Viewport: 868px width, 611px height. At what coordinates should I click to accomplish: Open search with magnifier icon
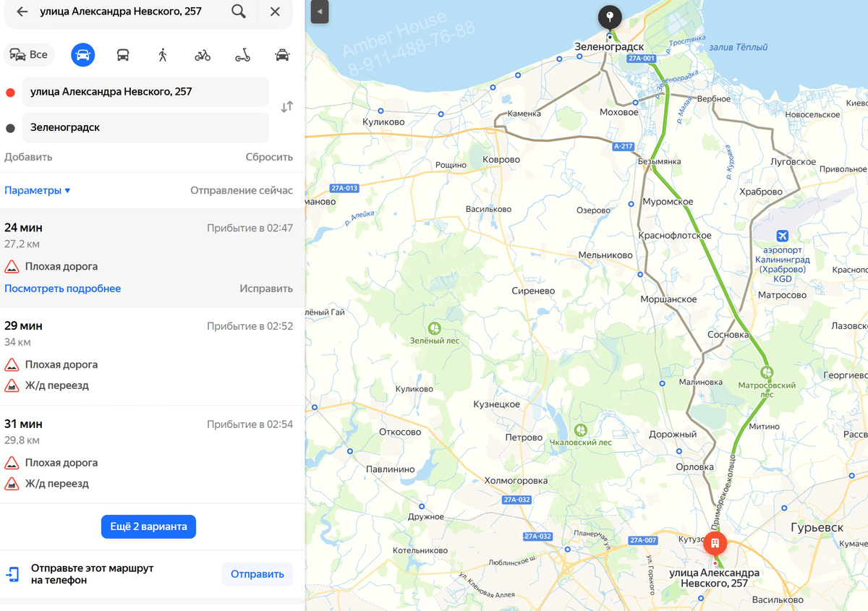click(x=239, y=12)
